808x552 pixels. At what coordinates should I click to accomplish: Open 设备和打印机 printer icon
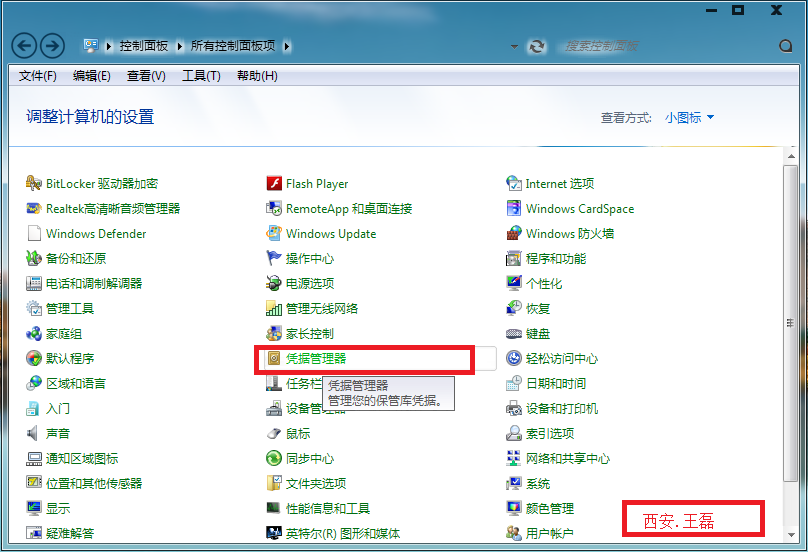(514, 409)
